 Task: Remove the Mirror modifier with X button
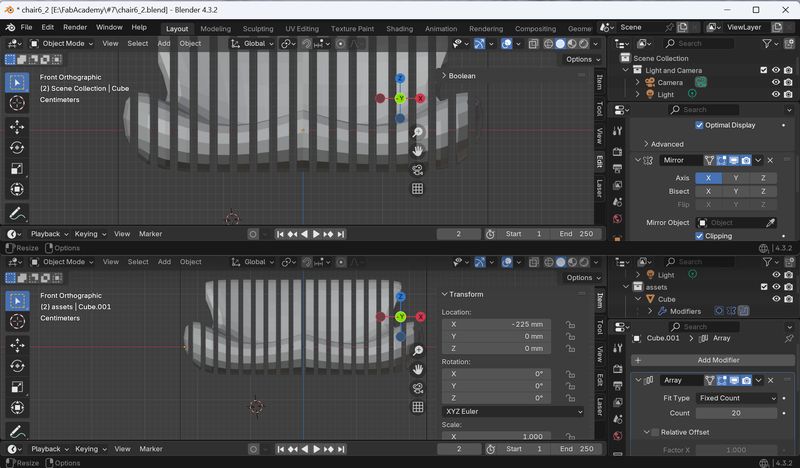pos(770,160)
